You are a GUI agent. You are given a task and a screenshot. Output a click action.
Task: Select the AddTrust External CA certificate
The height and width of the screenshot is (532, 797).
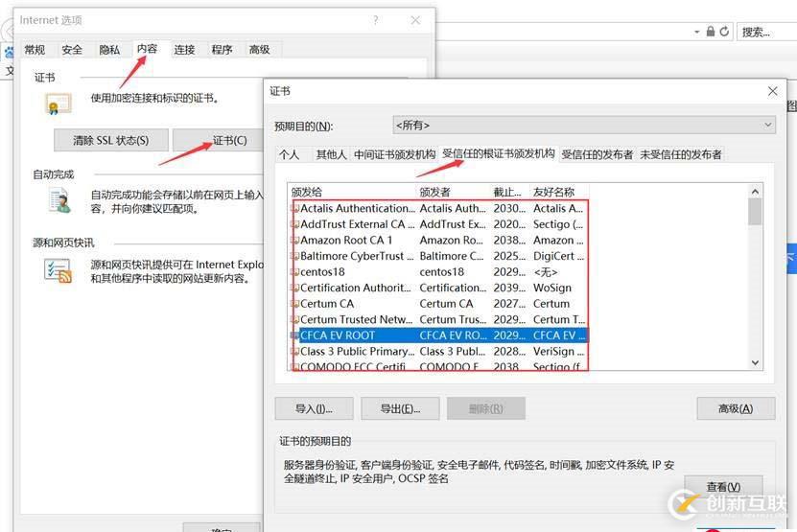pos(439,224)
